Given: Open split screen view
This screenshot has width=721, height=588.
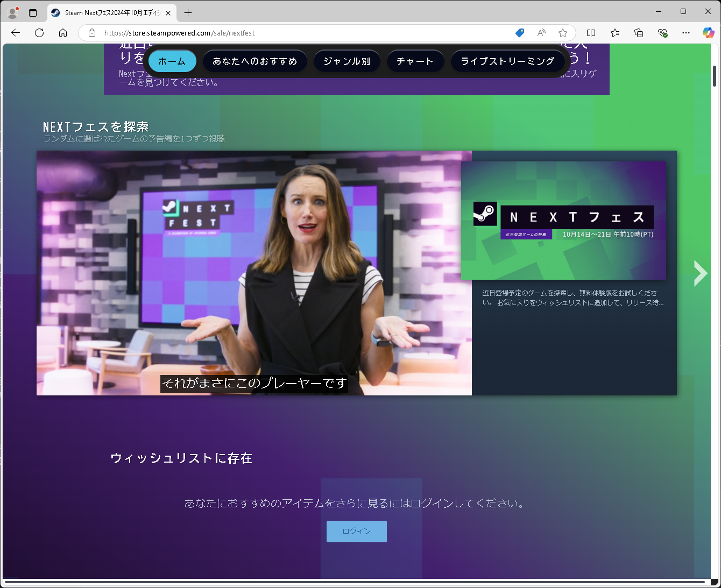Looking at the screenshot, I should (591, 33).
